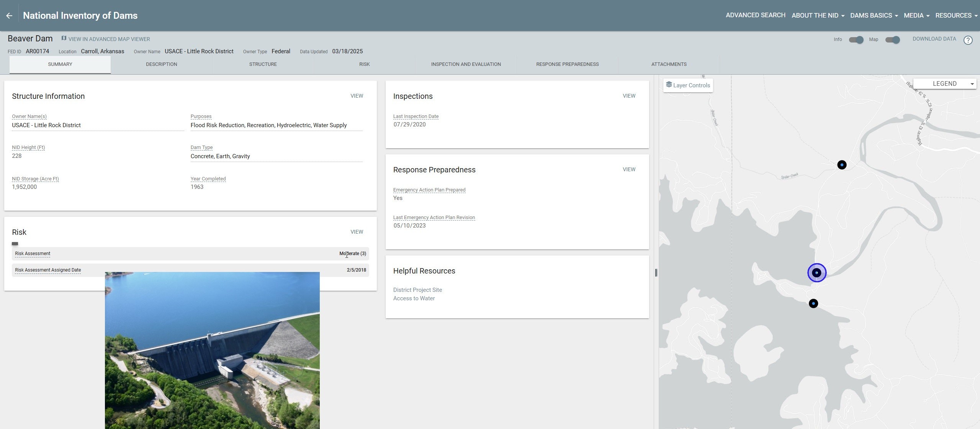Open the help question mark icon
Image resolution: width=980 pixels, height=429 pixels.
coord(968,40)
